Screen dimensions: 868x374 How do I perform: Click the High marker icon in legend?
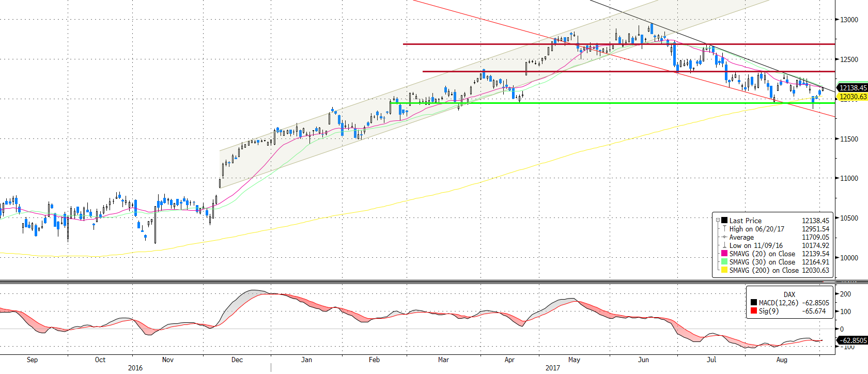point(724,229)
